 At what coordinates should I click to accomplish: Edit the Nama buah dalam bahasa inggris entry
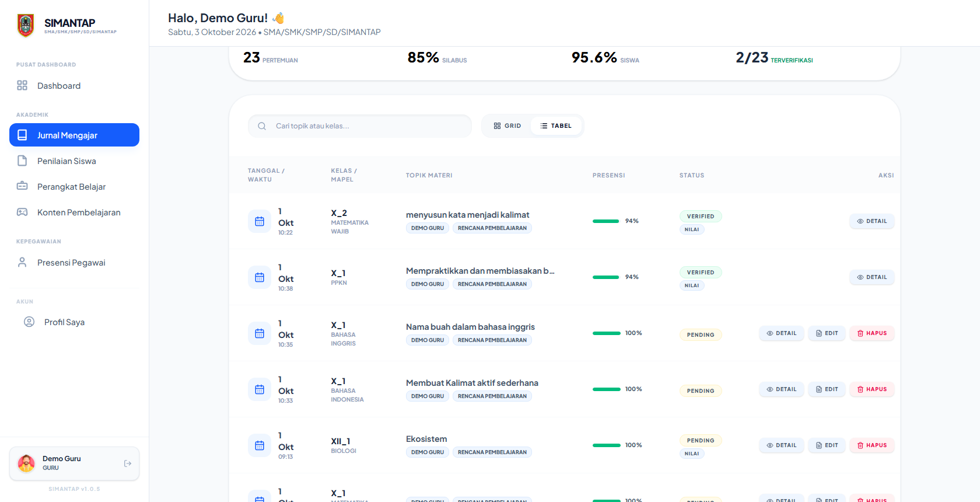click(827, 333)
